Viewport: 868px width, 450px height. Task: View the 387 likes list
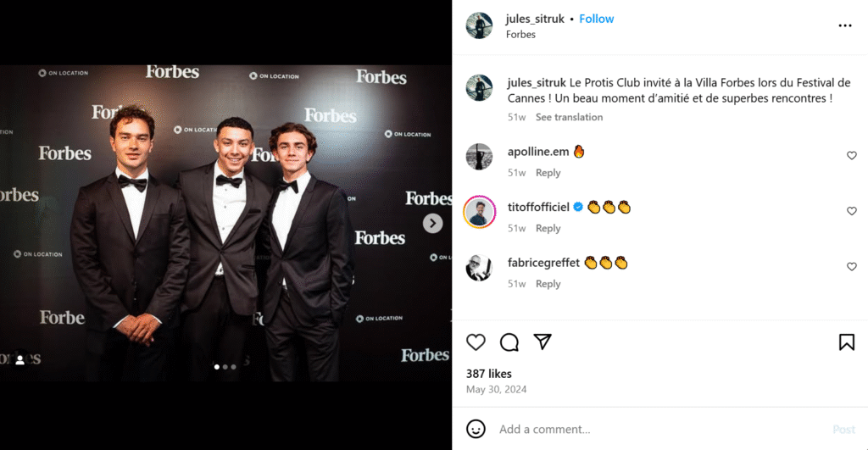[489, 374]
